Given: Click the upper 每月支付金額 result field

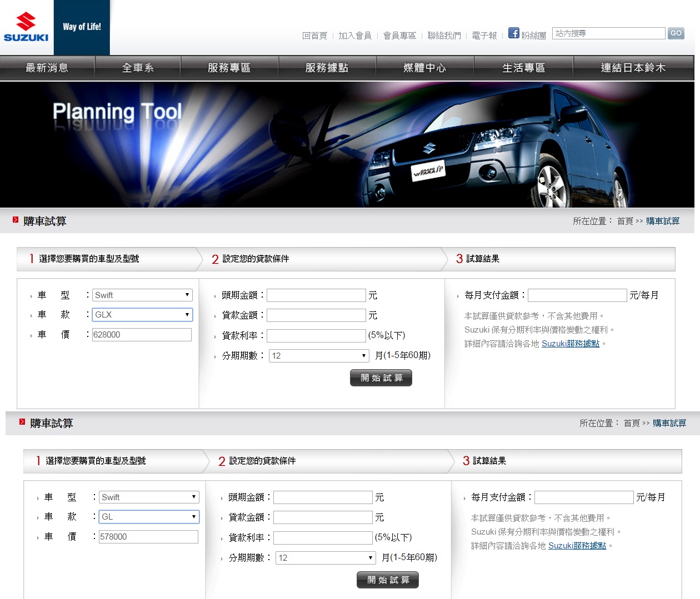Looking at the screenshot, I should tap(577, 295).
